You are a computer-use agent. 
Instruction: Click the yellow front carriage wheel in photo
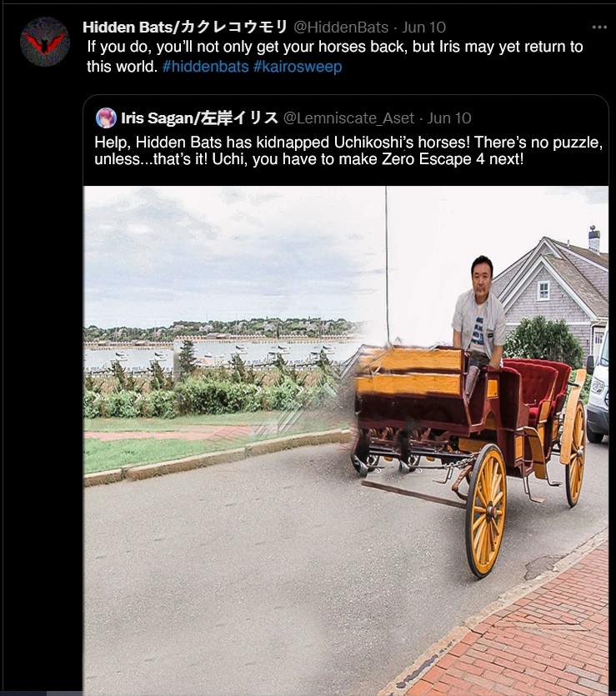tap(487, 510)
